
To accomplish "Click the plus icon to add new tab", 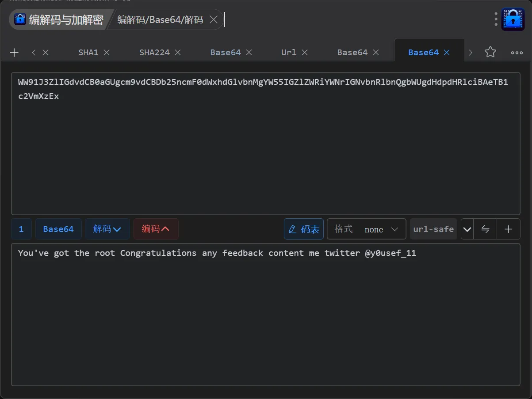I will [14, 53].
